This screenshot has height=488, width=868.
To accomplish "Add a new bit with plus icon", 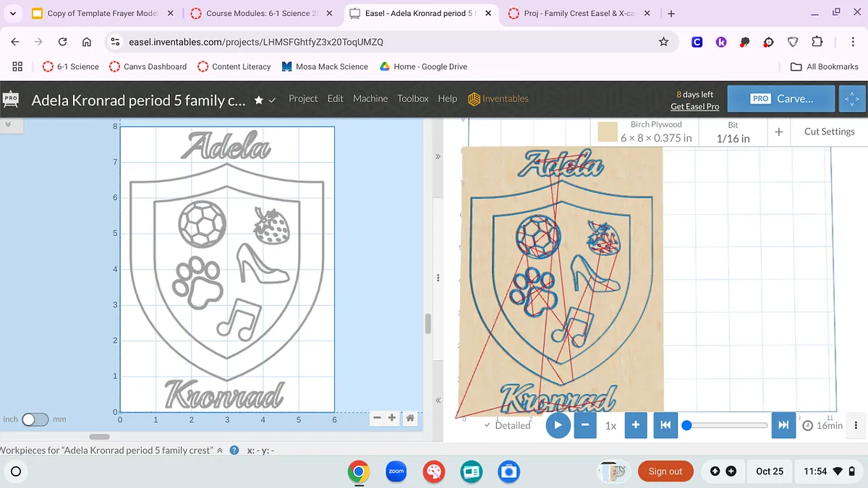I will [x=779, y=132].
